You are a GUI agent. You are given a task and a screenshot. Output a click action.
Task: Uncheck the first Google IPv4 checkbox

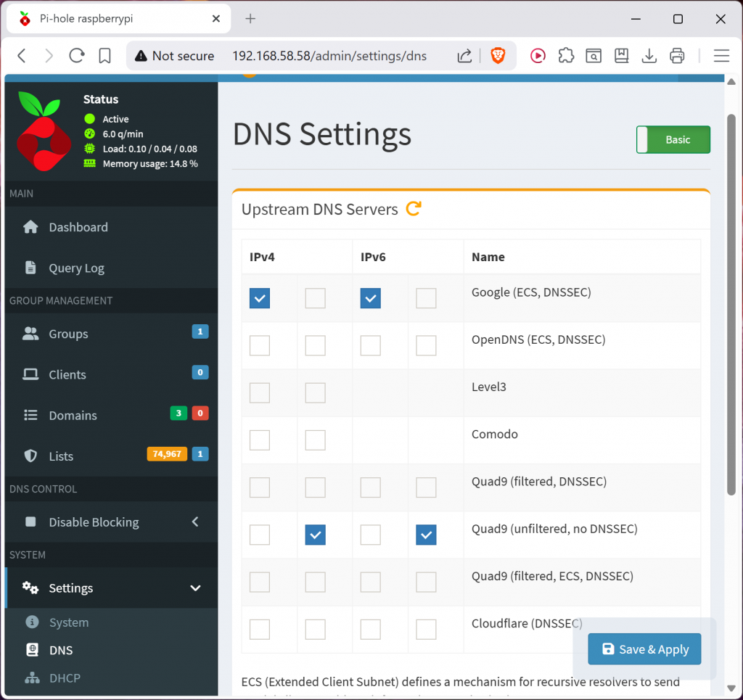260,298
